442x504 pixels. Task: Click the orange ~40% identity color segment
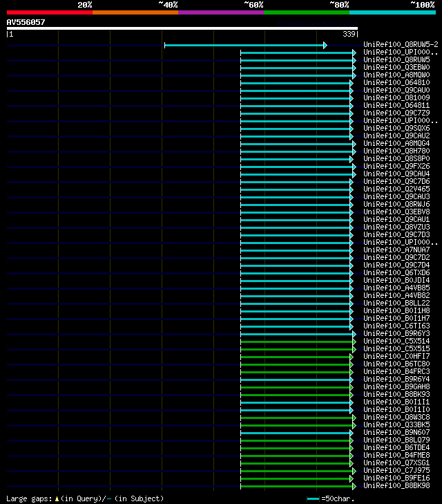[135, 12]
